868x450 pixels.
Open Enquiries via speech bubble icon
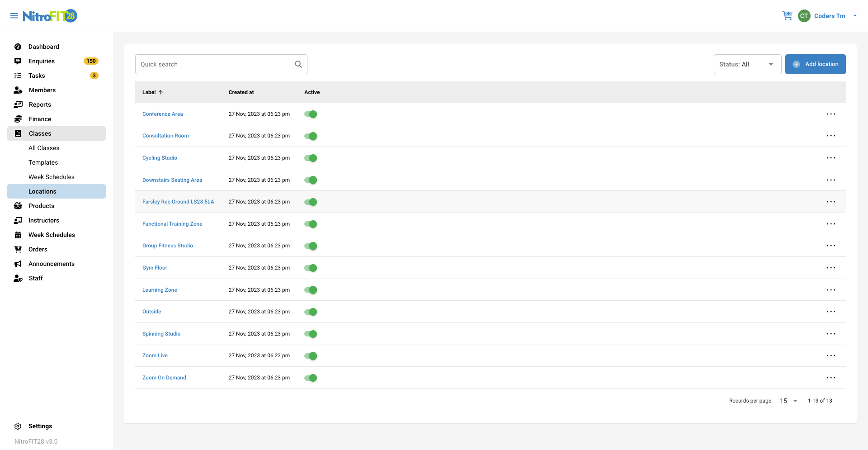pyautogui.click(x=18, y=61)
